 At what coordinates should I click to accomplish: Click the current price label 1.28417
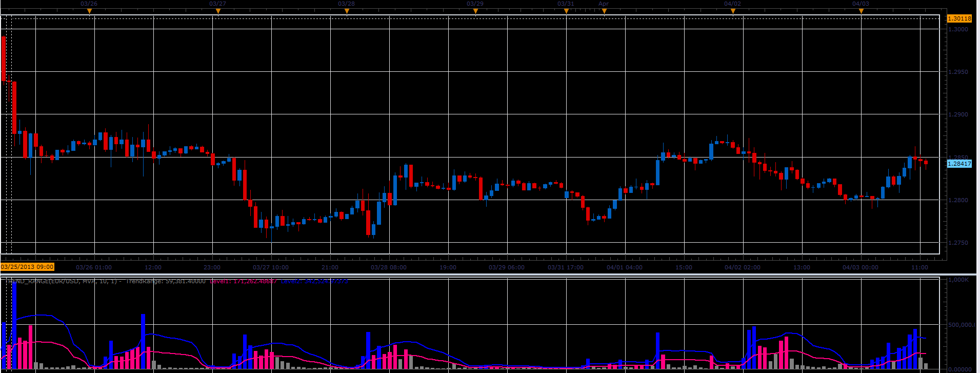click(x=959, y=164)
